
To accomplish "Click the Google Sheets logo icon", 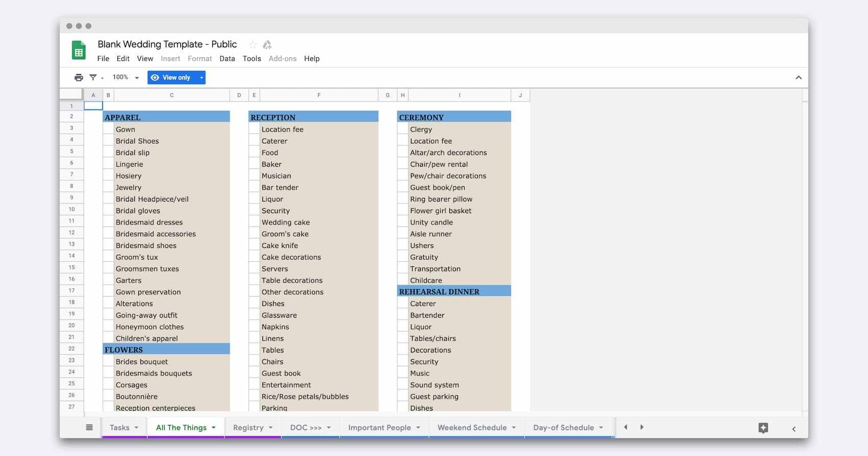I will (x=79, y=51).
